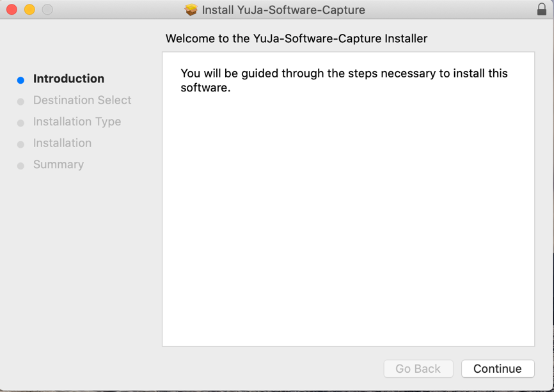Select the Destination Select step label
This screenshot has width=554, height=392.
click(x=82, y=100)
